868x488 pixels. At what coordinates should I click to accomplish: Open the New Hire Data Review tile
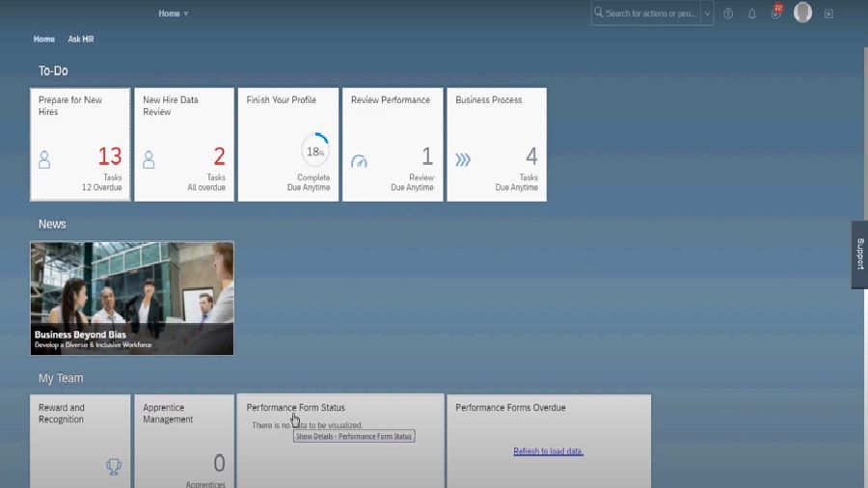184,145
